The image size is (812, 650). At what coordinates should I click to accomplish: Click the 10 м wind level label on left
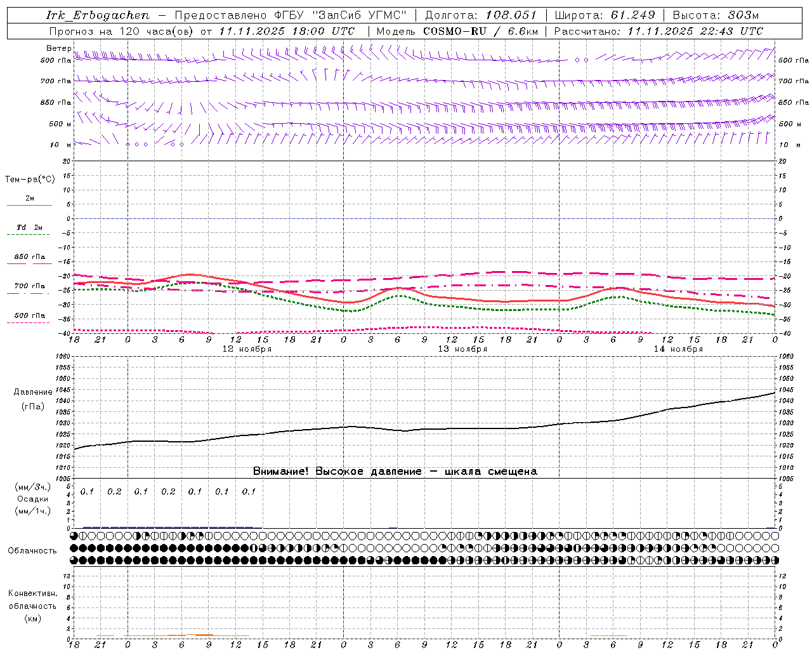[x=60, y=145]
